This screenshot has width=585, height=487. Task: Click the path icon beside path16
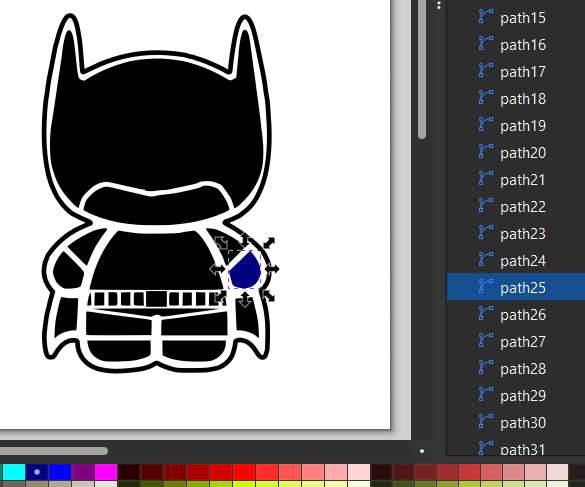[x=485, y=43]
